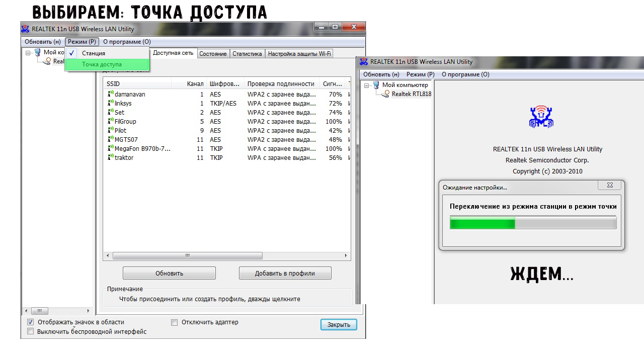Image resolution: width=644 pixels, height=362 pixels.
Task: Click tree panel horizontal scrollbar thumb
Action: click(39, 311)
